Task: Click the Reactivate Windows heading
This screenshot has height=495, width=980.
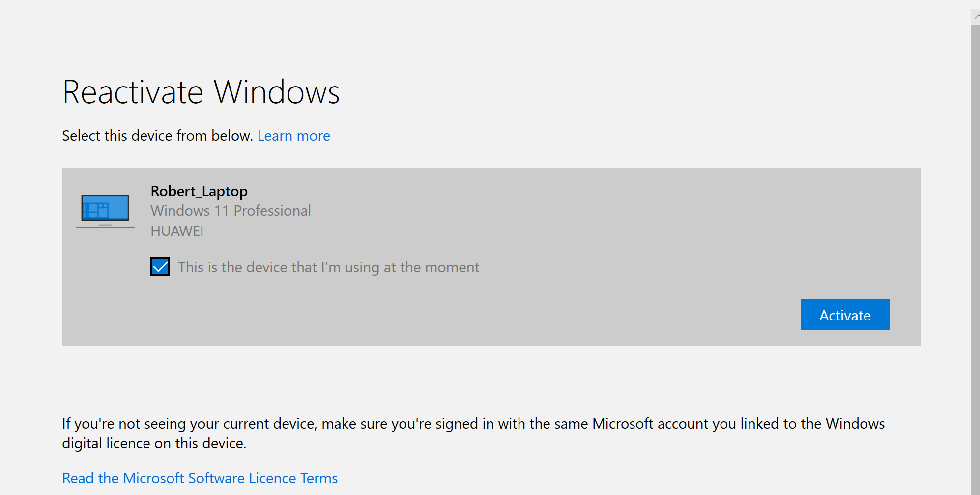Action: pos(201,92)
